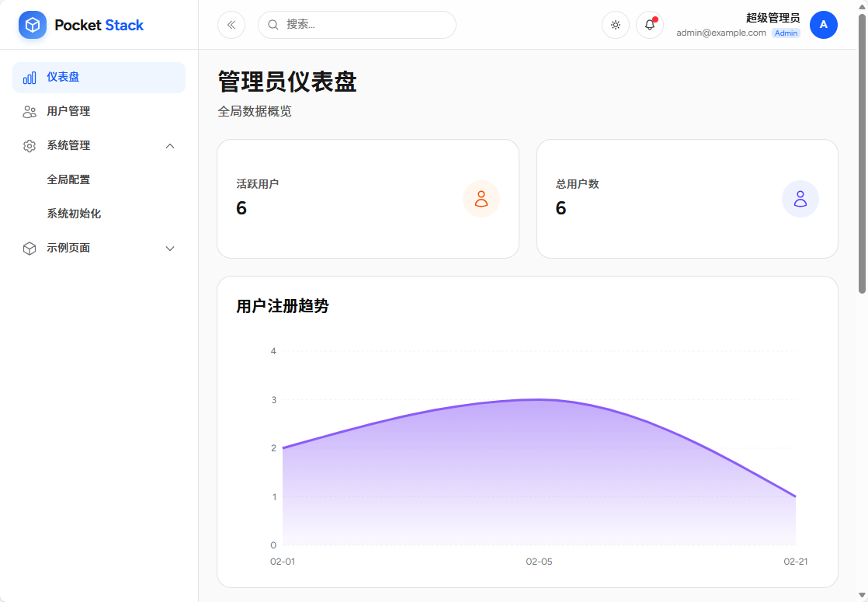Click the avatar letter A in top right
Viewport: 868px width, 602px height.
[824, 24]
